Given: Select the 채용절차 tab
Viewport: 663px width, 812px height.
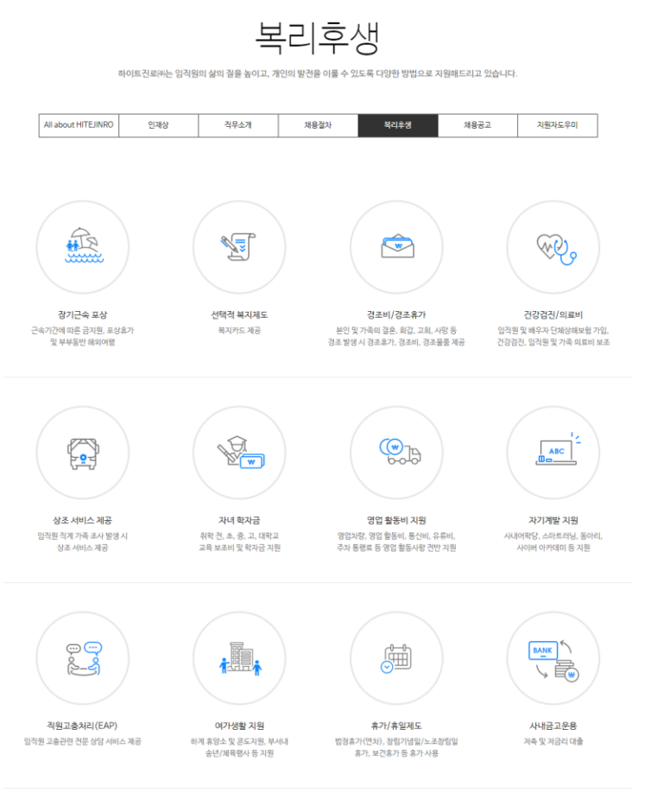Looking at the screenshot, I should point(318,125).
